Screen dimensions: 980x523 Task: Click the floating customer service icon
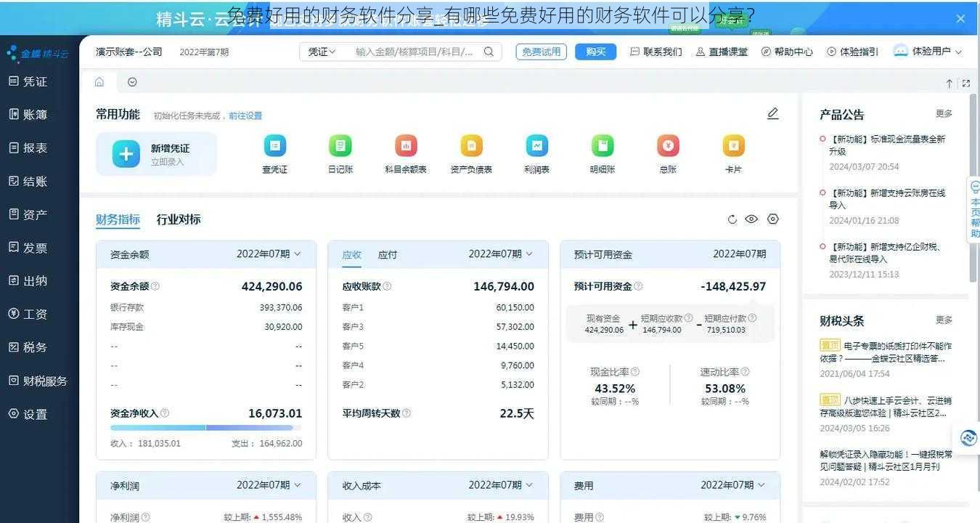pos(968,438)
